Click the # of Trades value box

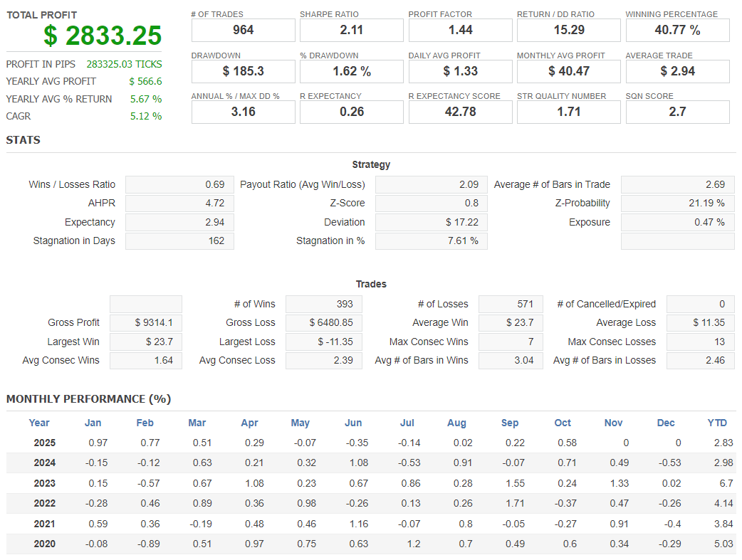[243, 30]
